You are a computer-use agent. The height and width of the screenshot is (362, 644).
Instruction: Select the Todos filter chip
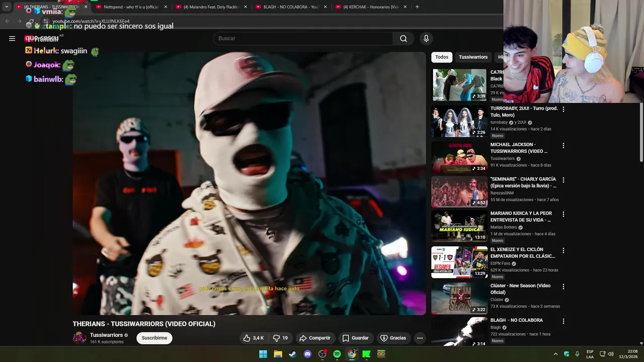[x=442, y=57]
